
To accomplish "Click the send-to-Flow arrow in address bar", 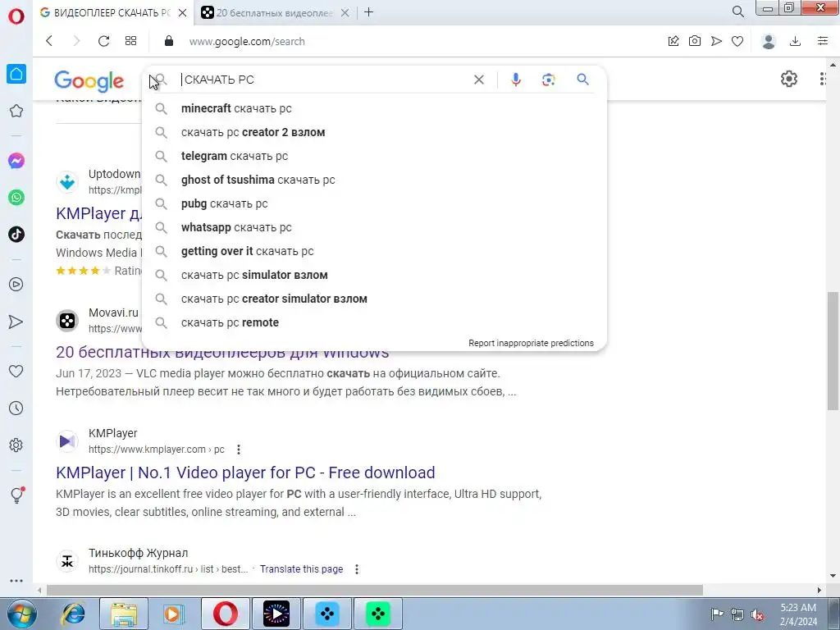I will (716, 41).
